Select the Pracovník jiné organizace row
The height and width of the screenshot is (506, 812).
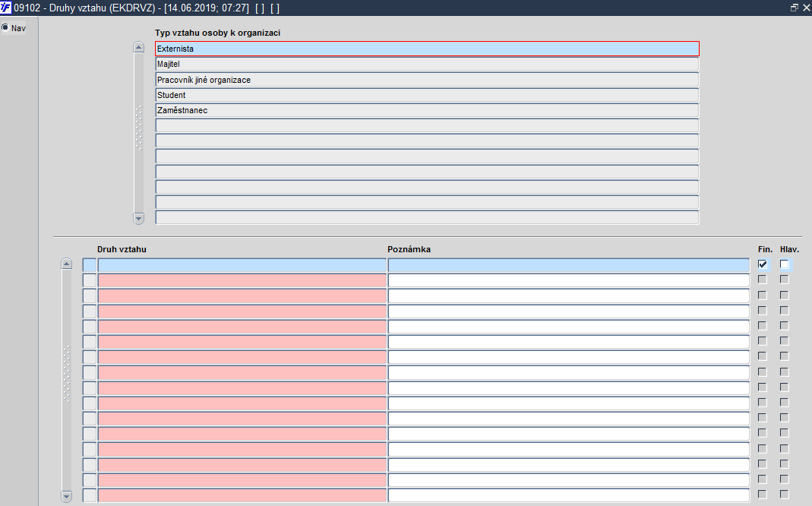coord(427,80)
